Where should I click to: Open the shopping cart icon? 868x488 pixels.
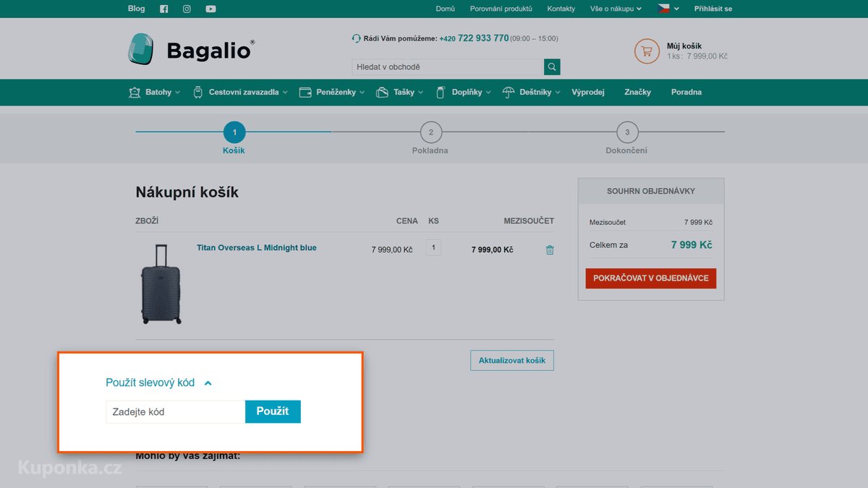coord(647,51)
